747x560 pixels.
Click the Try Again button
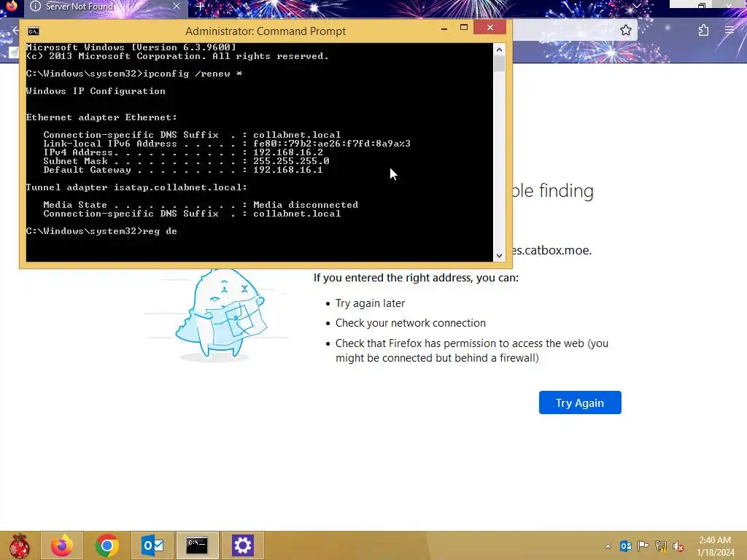(580, 402)
